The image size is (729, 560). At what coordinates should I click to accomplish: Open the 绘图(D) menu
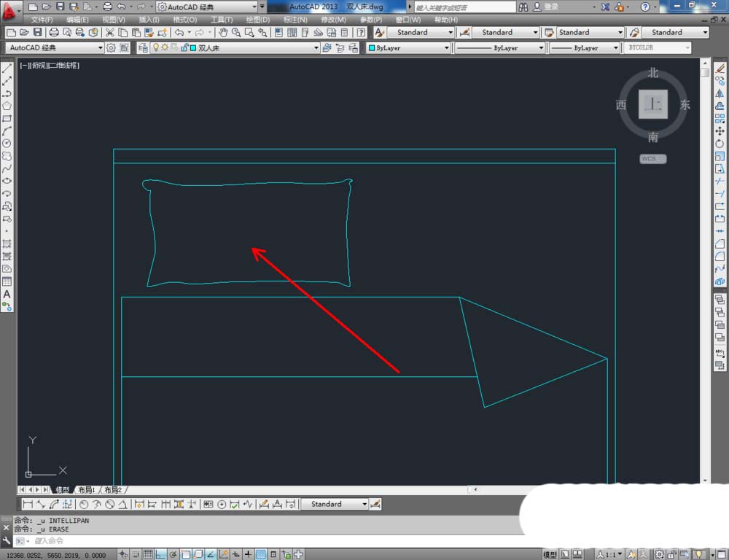(257, 20)
